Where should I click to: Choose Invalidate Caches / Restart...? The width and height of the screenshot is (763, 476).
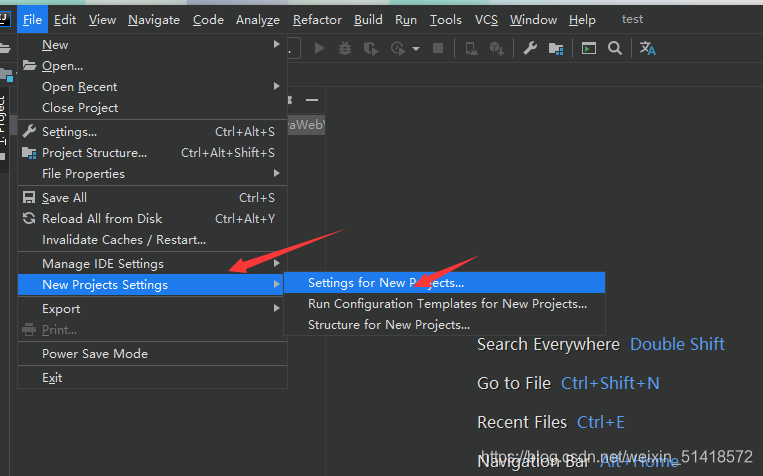152,239
